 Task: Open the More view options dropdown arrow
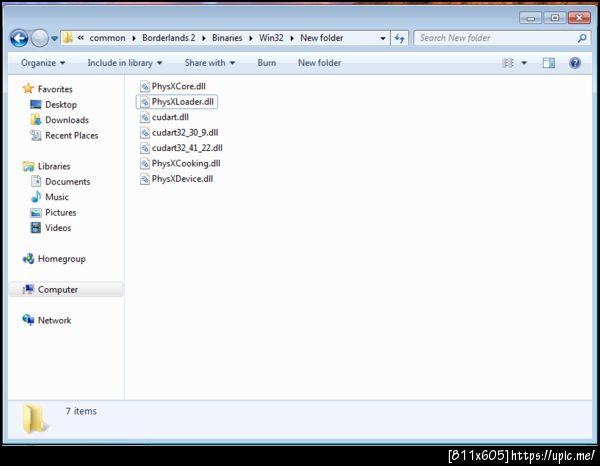524,63
